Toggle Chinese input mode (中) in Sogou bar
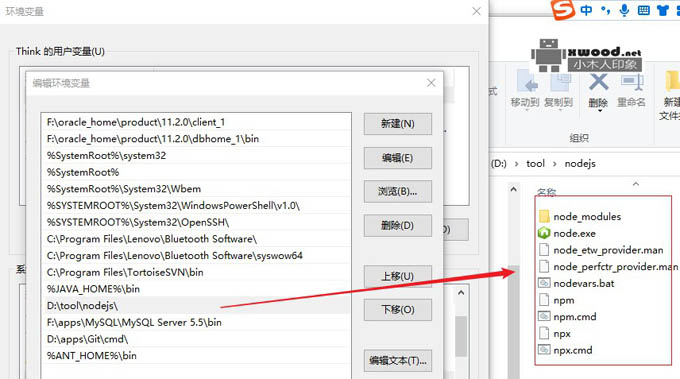This screenshot has height=379, width=680. click(586, 10)
